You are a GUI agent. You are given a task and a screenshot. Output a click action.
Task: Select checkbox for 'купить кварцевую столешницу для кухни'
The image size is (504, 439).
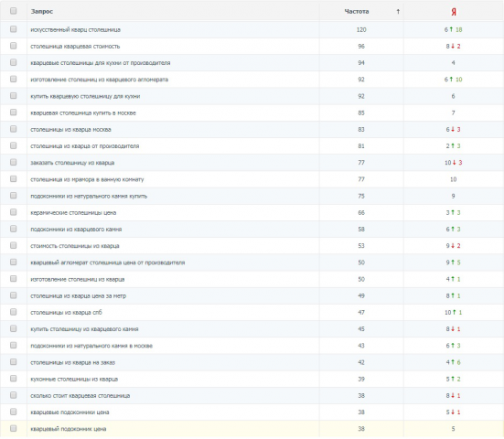click(x=13, y=96)
